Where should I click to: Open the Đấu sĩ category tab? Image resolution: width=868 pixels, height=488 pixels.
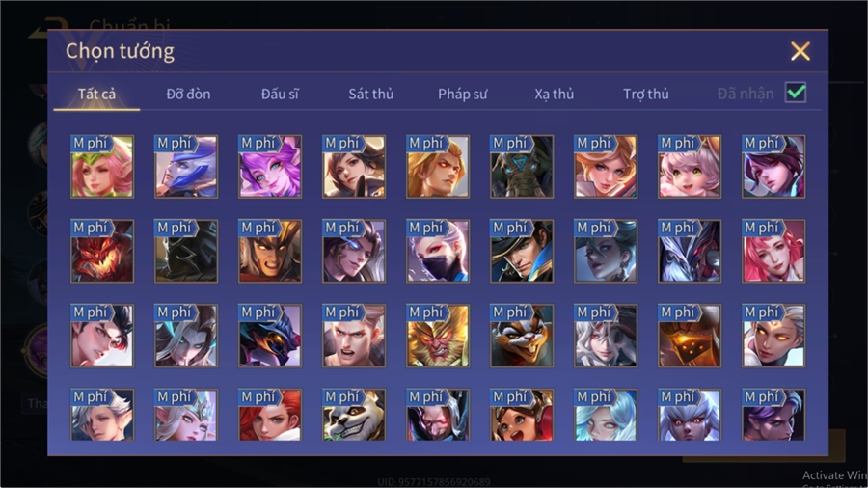[x=280, y=95]
